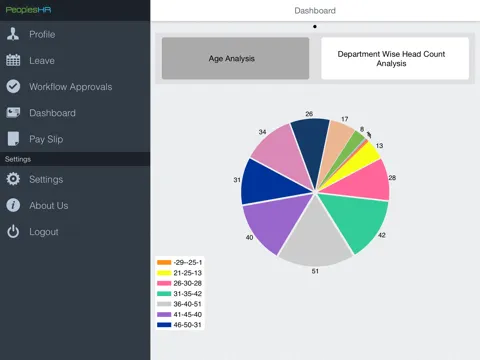This screenshot has width=480, height=360.
Task: Click the About Us info icon
Action: point(13,205)
